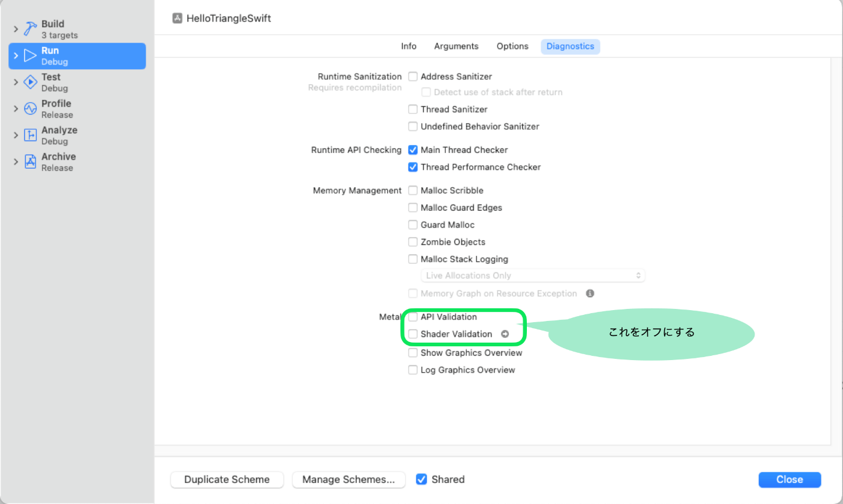Click the Test diamond icon

30,82
